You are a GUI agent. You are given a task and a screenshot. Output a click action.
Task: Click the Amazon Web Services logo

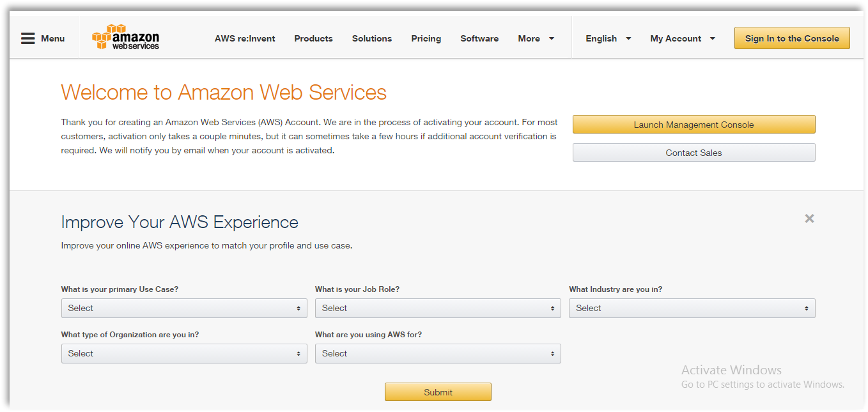pyautogui.click(x=126, y=38)
